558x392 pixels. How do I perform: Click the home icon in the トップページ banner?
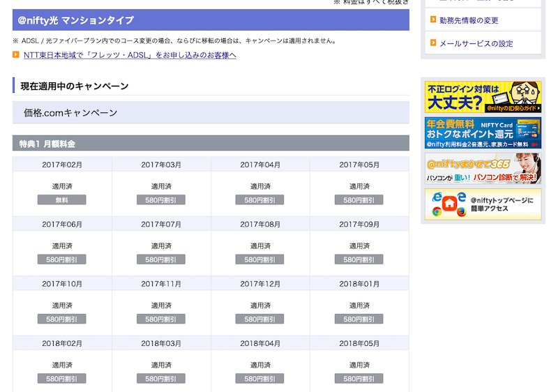[449, 204]
